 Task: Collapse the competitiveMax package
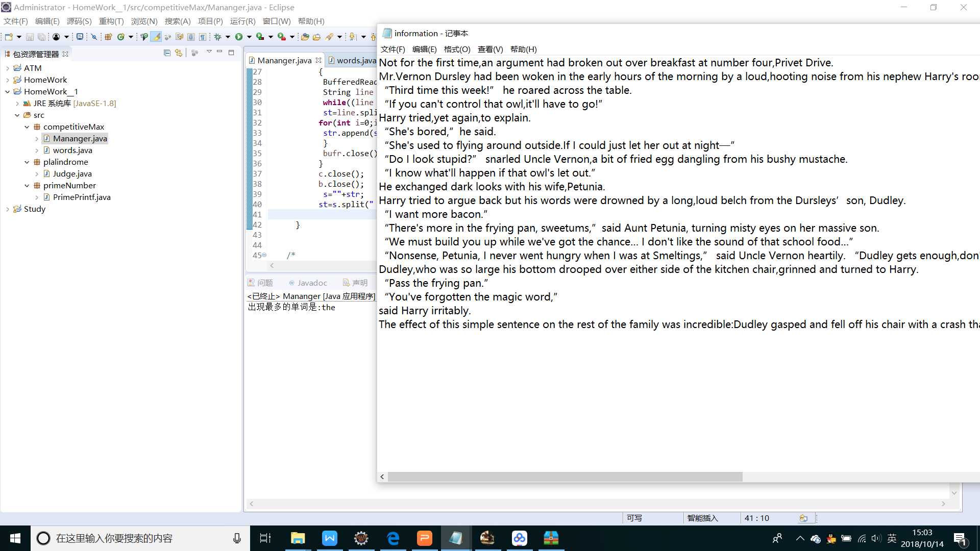pyautogui.click(x=27, y=127)
